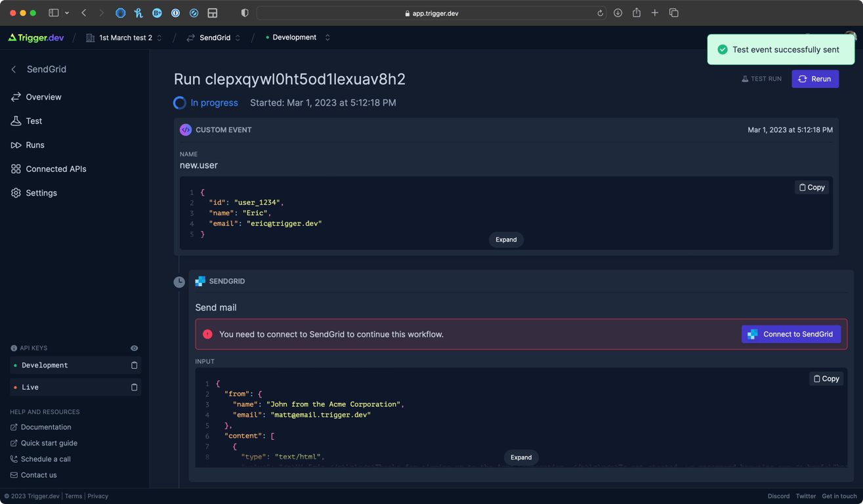
Task: Open the Twitter footer link
Action: click(x=806, y=496)
